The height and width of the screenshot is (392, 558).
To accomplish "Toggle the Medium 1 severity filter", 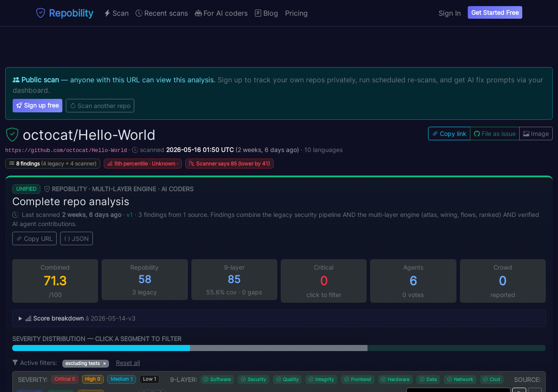I will 122,379.
